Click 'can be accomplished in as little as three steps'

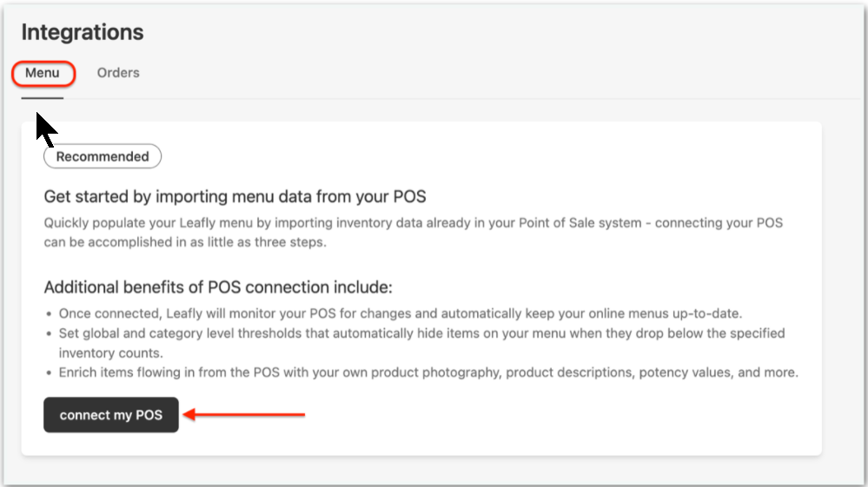coord(184,242)
